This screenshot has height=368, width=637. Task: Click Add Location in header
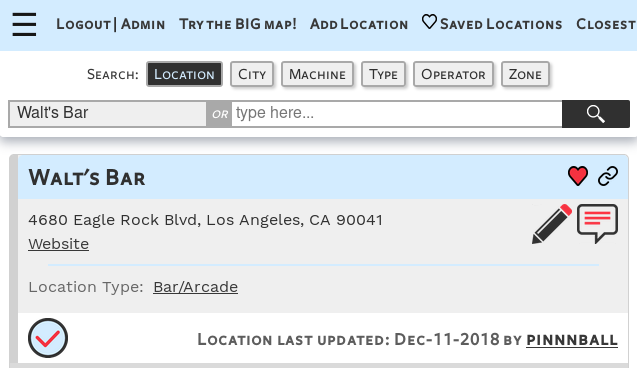point(359,24)
